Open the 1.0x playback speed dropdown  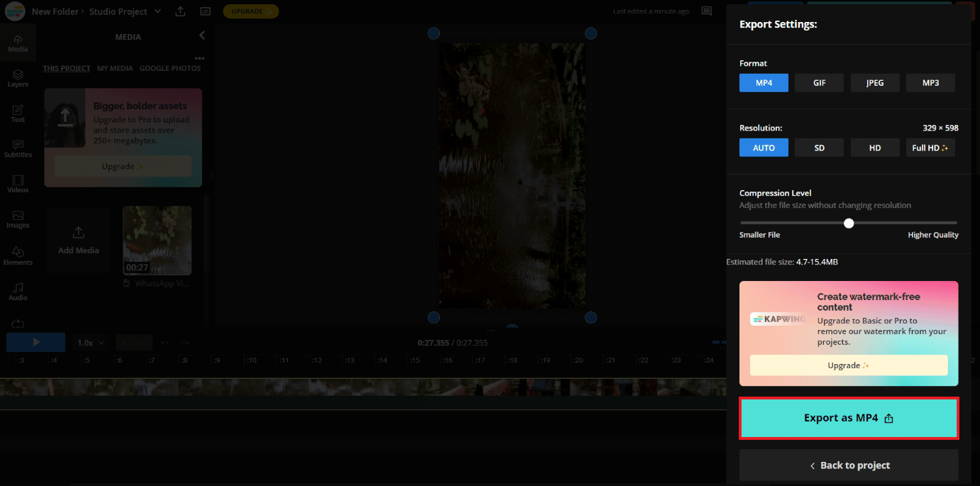pos(91,343)
